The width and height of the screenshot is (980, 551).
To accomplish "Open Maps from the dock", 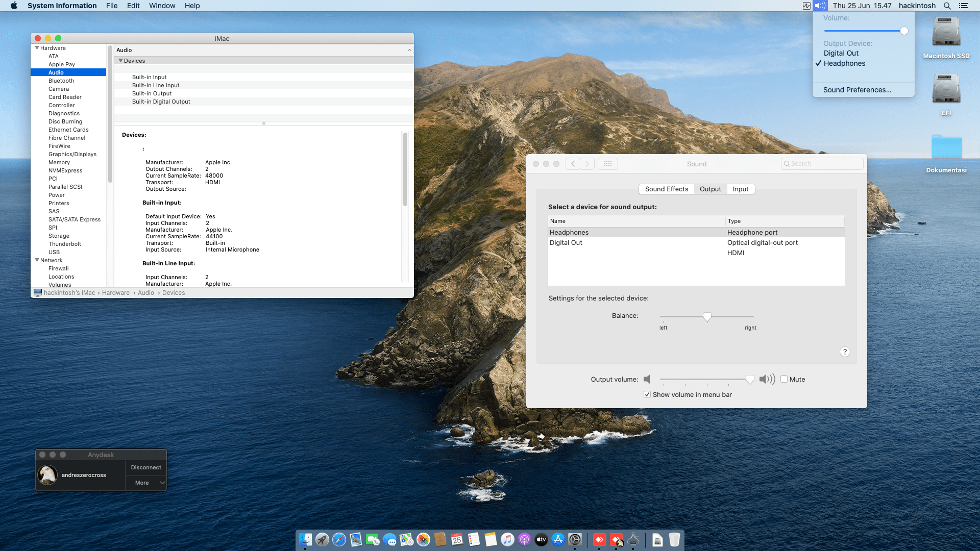I will (x=406, y=539).
